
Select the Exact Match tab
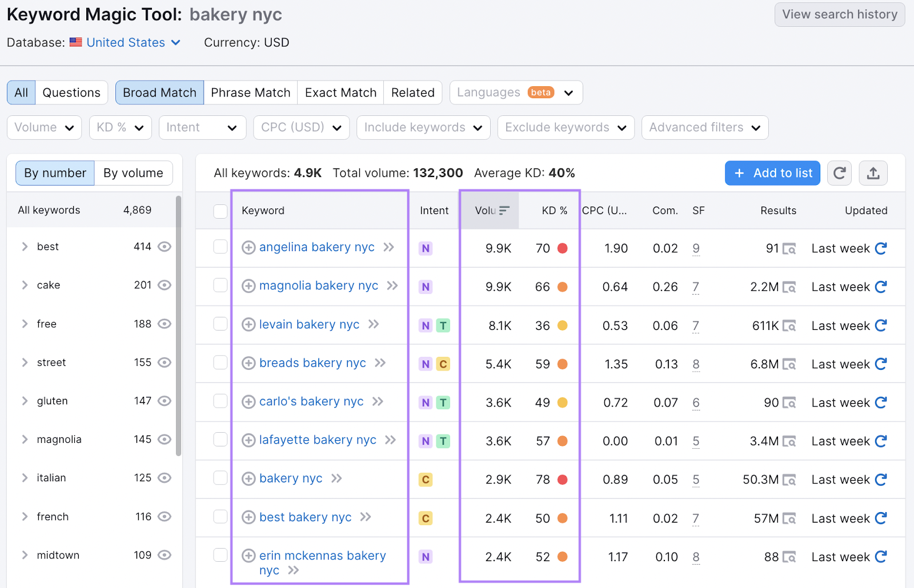340,92
